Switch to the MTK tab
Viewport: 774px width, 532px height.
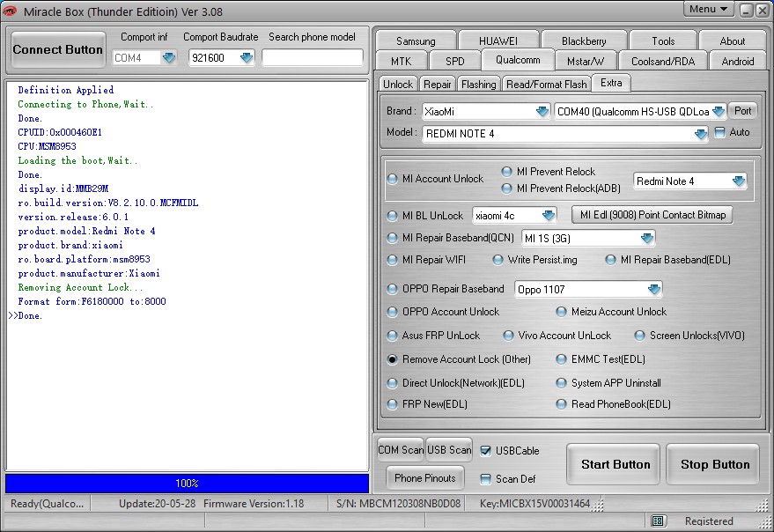tap(401, 62)
